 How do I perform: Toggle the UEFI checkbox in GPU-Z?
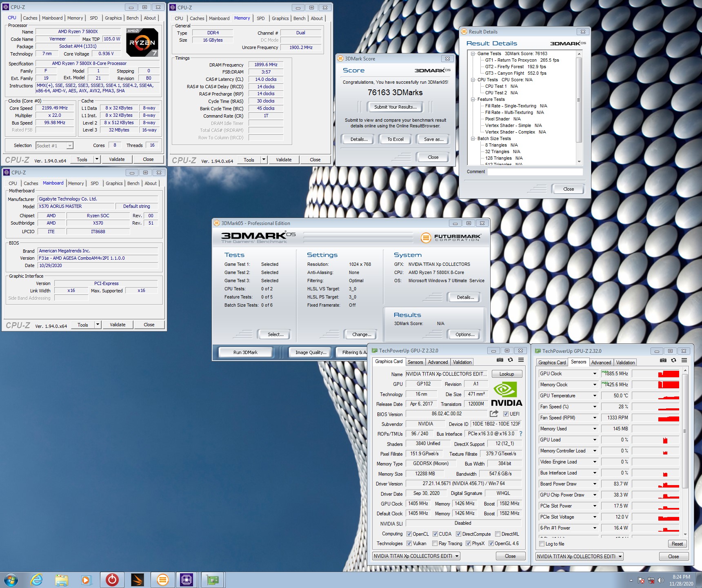point(505,414)
